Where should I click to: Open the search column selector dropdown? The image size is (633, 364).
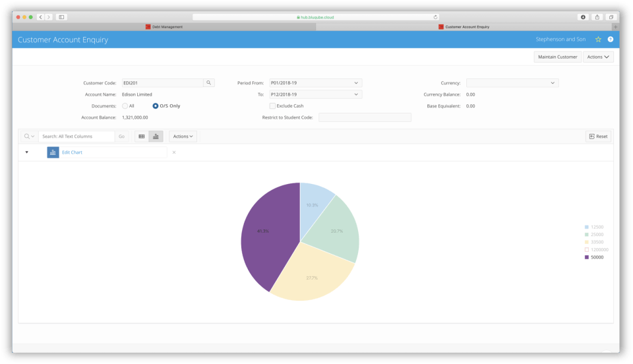[x=29, y=136]
